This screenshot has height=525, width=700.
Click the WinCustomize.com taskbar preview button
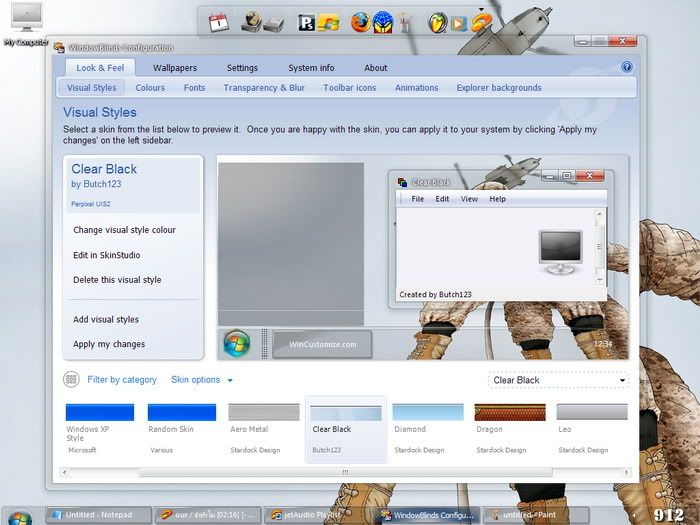click(322, 344)
